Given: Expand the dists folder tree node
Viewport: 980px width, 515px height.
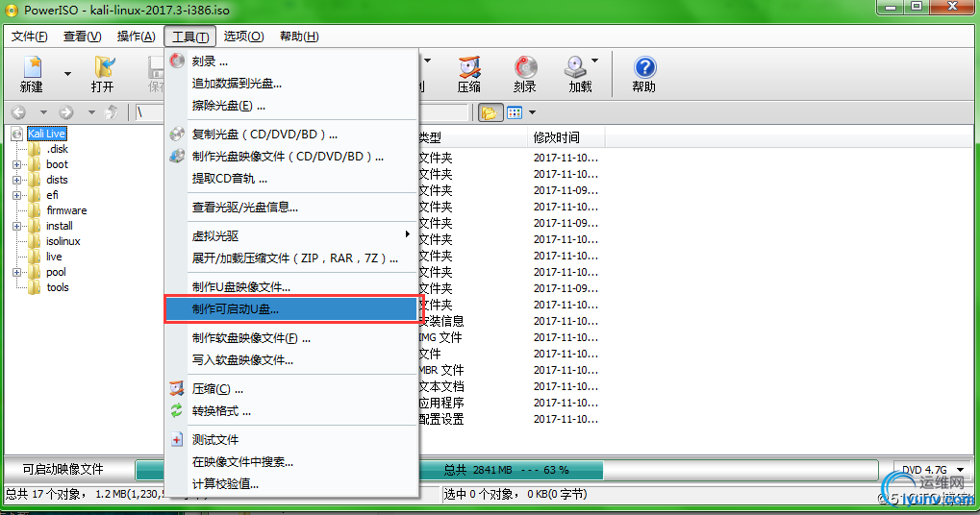Looking at the screenshot, I should [17, 180].
